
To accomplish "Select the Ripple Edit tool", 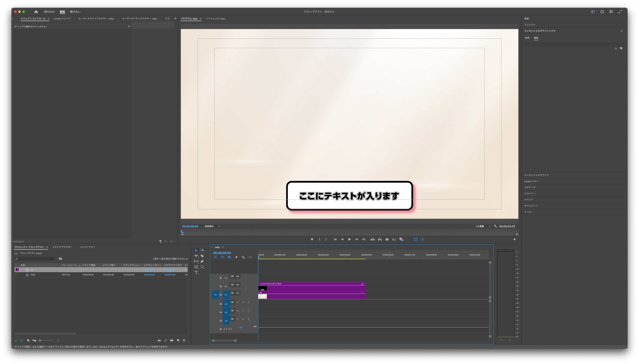I will click(196, 256).
